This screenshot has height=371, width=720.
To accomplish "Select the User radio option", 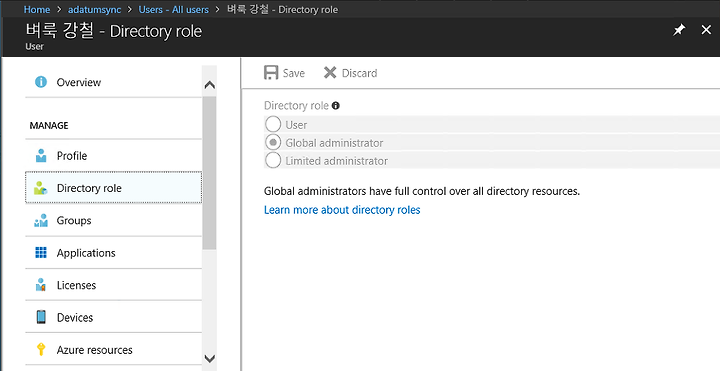I will pos(273,124).
